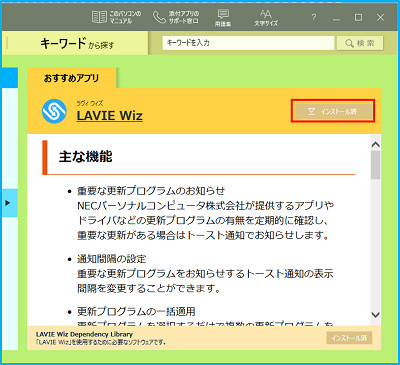Click the Dependency Library インストール済 button
The width and height of the screenshot is (400, 365).
click(x=349, y=338)
